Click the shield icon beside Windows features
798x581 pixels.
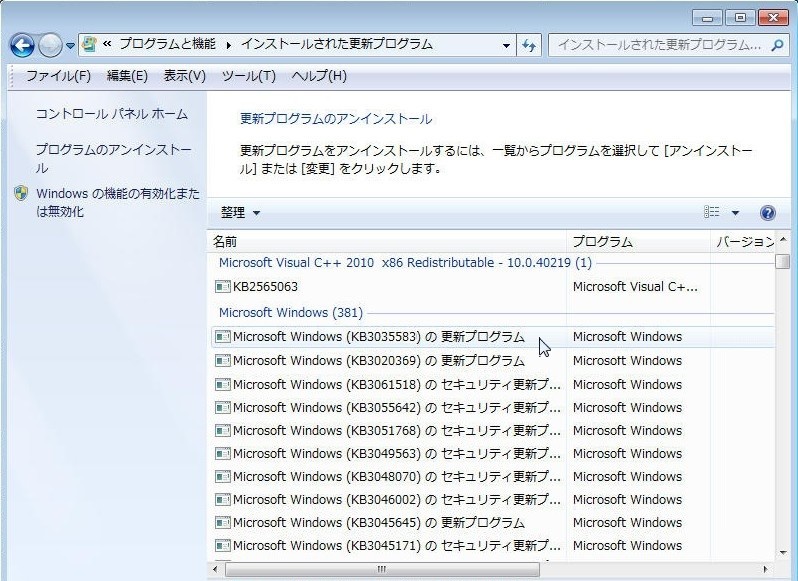21,193
